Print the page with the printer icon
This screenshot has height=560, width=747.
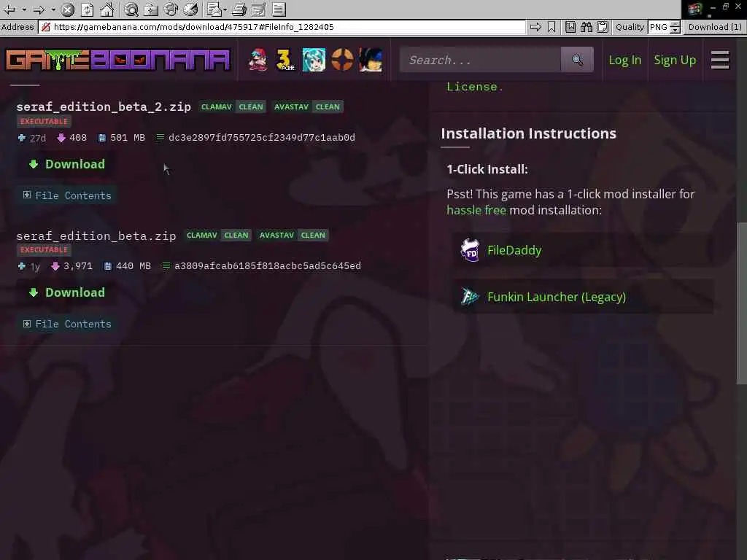239,9
